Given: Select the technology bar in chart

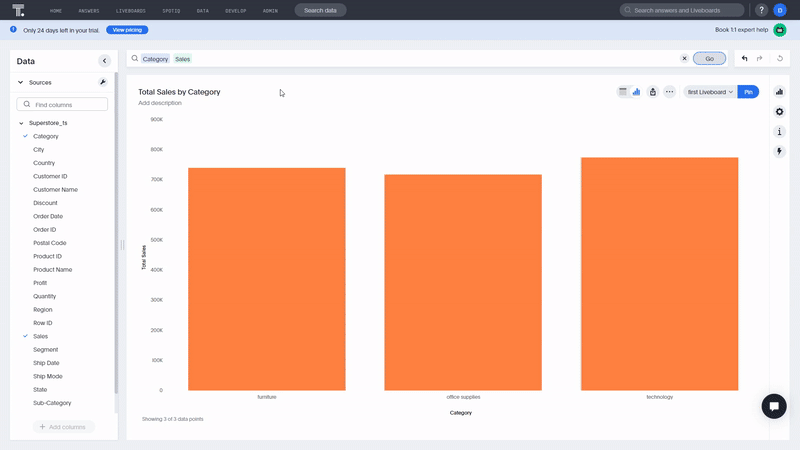Looking at the screenshot, I should 659,274.
